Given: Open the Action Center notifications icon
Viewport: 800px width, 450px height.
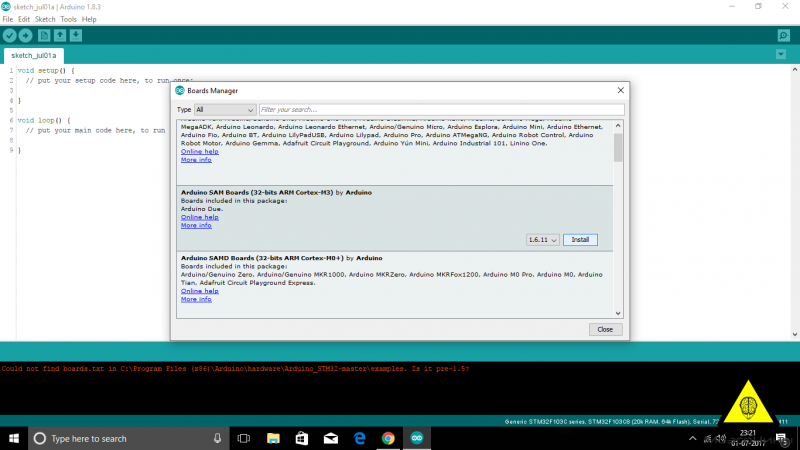Looking at the screenshot, I should (781, 438).
